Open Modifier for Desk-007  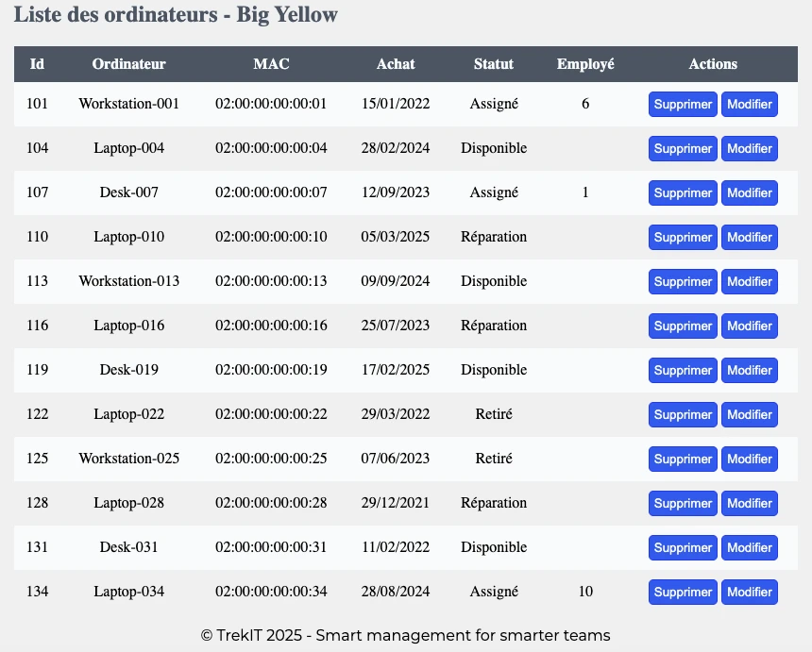click(x=750, y=193)
